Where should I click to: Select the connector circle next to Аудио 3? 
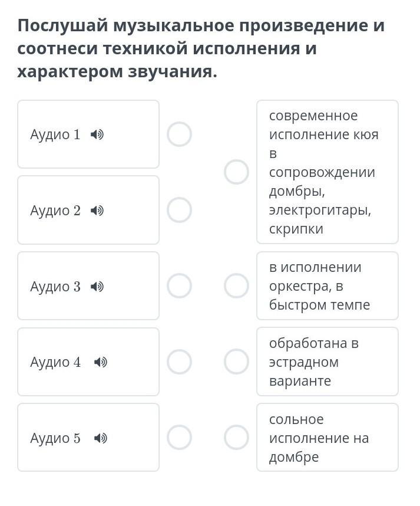coord(179,286)
